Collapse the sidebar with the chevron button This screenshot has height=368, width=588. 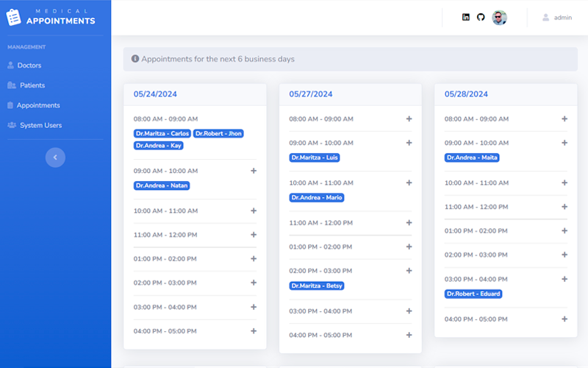(55, 158)
